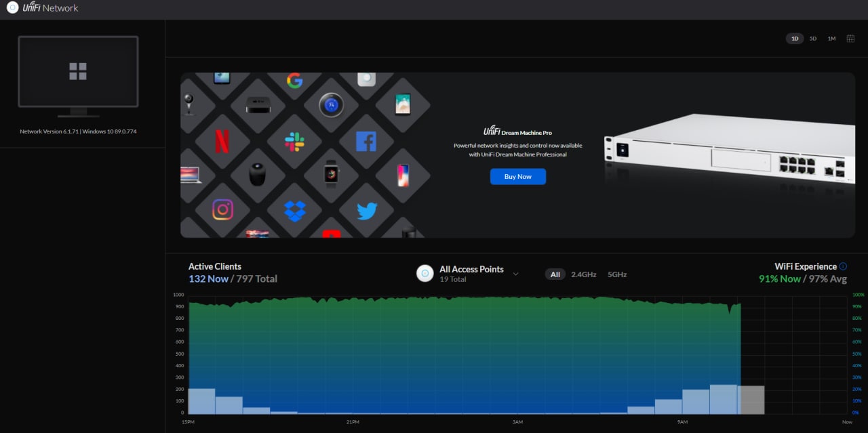
Task: Click the UniFi logo in the header
Action: tap(12, 8)
